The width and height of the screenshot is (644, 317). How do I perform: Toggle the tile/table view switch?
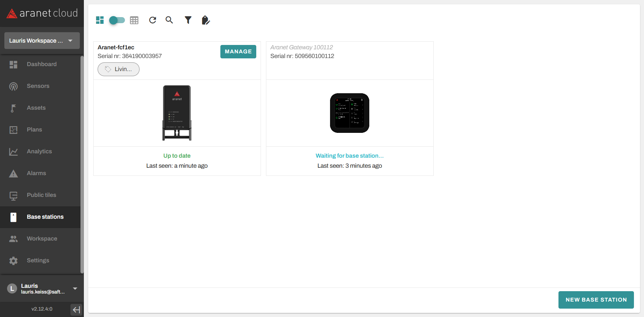pos(117,20)
